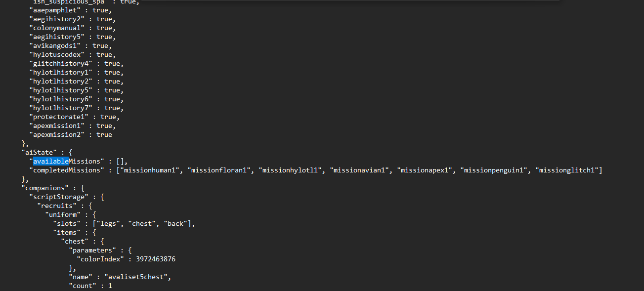The image size is (644, 291).
Task: Click the highlighted "available" text selection
Action: (51, 161)
